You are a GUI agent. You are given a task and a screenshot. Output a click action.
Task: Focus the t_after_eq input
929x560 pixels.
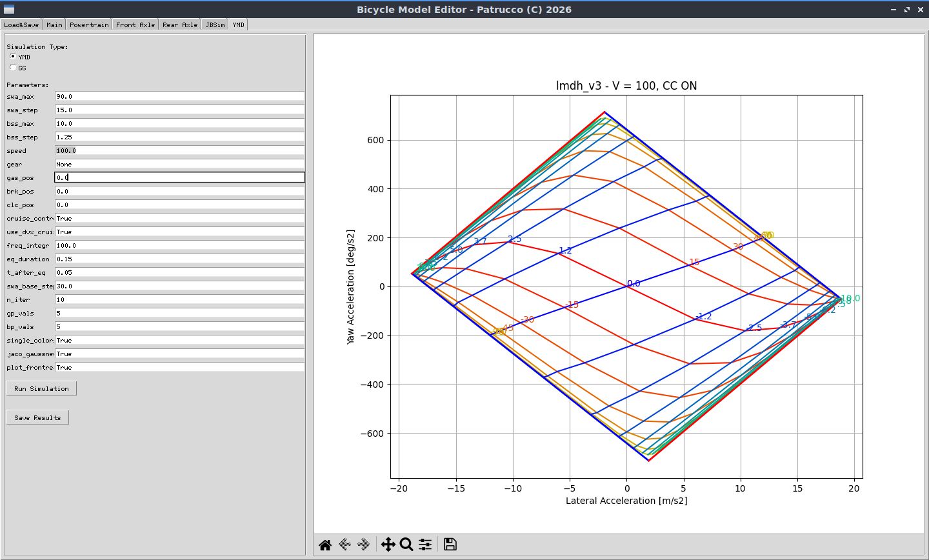(179, 272)
